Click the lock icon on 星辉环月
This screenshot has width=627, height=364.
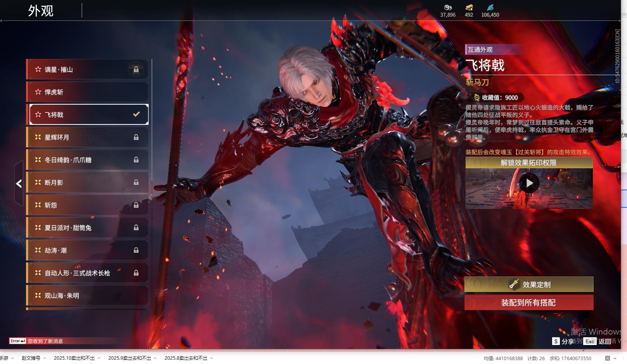(136, 137)
